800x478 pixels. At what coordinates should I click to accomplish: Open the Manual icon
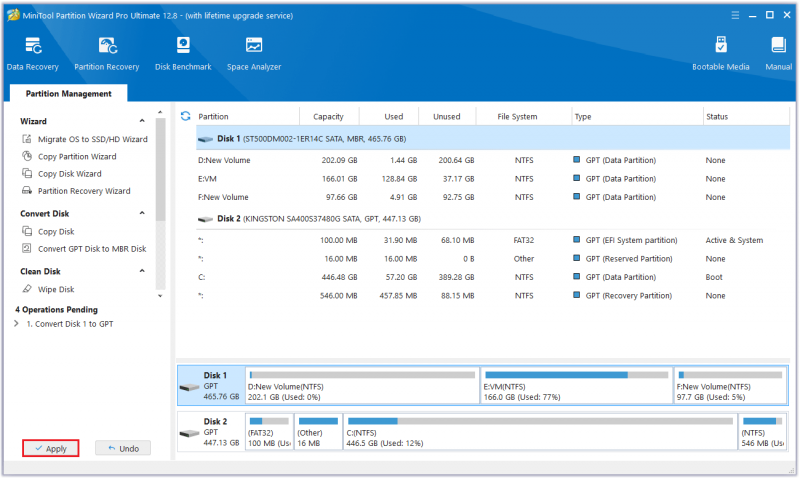pyautogui.click(x=779, y=54)
